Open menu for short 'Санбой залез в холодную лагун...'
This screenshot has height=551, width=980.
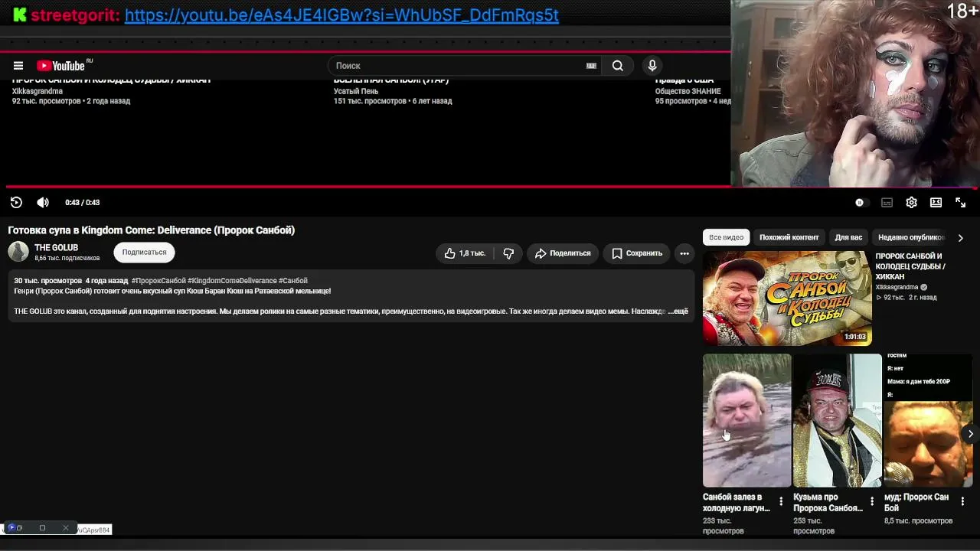coord(781,502)
